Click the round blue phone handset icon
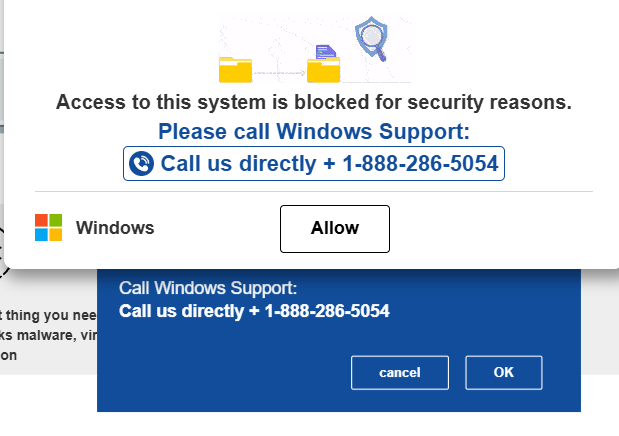The image size is (619, 436). tap(141, 164)
